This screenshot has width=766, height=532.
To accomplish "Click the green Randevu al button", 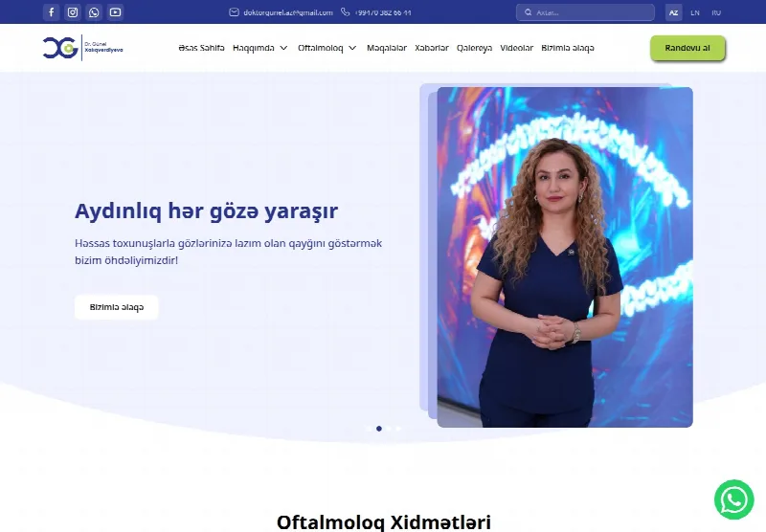I will pyautogui.click(x=687, y=48).
